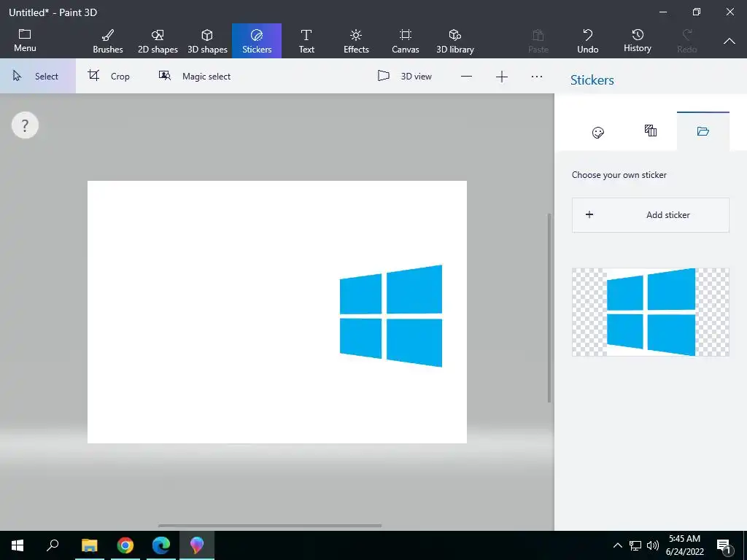Click the horizontal canvas scrollbar
The width and height of the screenshot is (747, 560).
270,526
